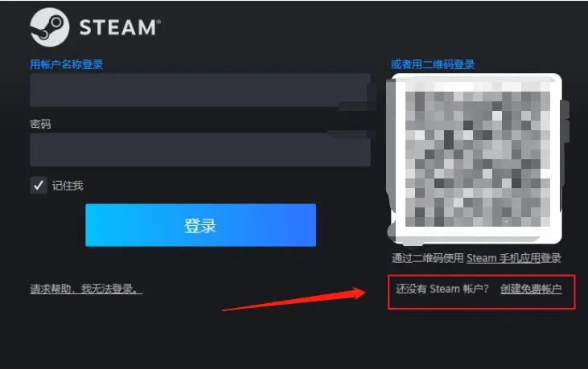This screenshot has height=369, width=588.
Task: Click the 用帐户名称登录 heading
Action: click(67, 64)
